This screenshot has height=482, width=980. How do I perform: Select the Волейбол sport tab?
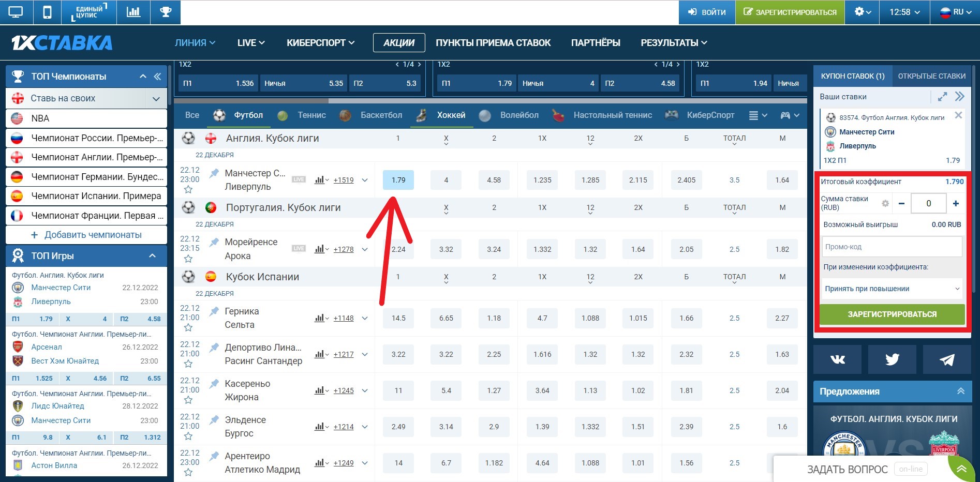point(509,115)
